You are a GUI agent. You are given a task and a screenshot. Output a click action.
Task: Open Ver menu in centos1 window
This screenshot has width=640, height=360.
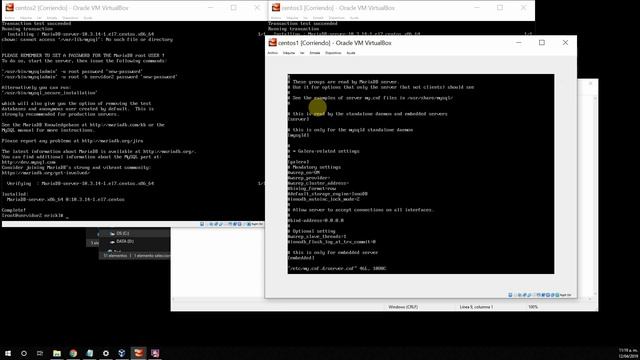302,53
